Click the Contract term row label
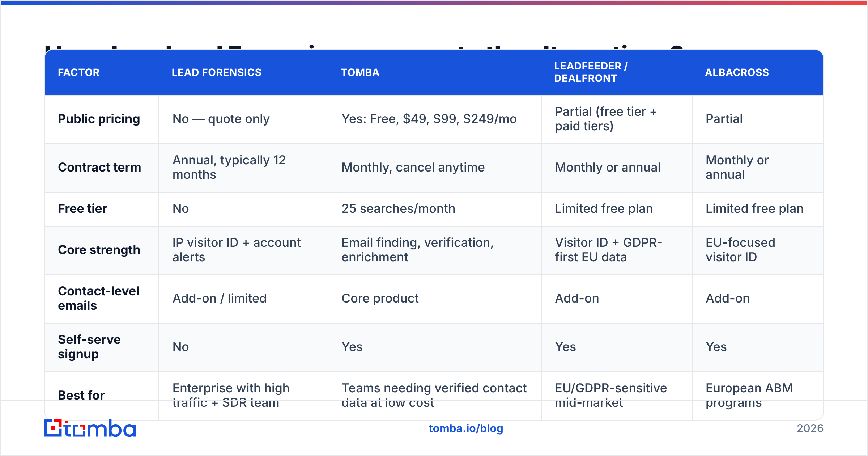868x456 pixels. (99, 167)
